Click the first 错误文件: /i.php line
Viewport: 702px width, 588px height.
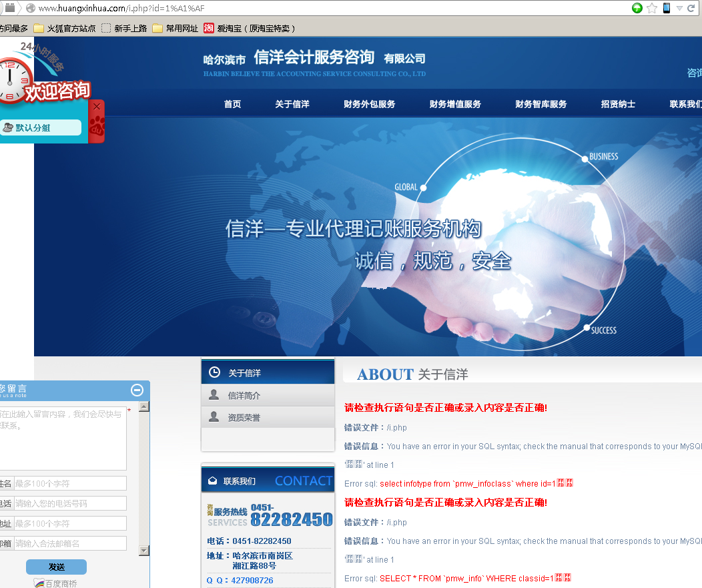[376, 428]
